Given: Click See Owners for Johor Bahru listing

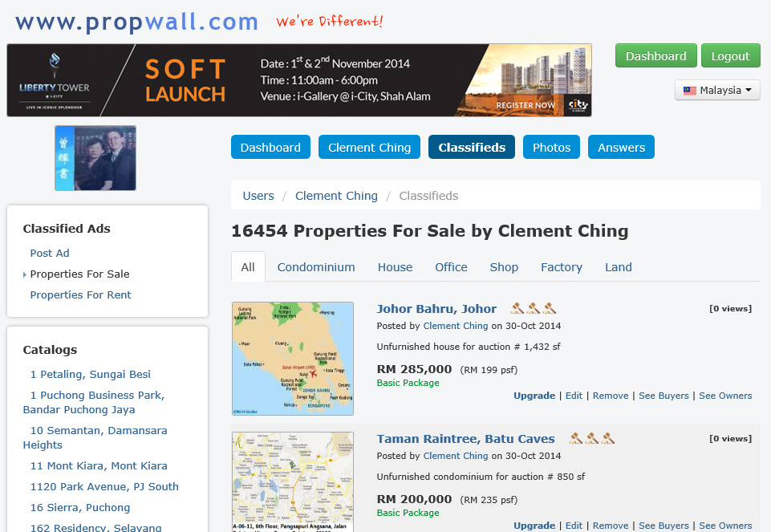Looking at the screenshot, I should pos(726,396).
